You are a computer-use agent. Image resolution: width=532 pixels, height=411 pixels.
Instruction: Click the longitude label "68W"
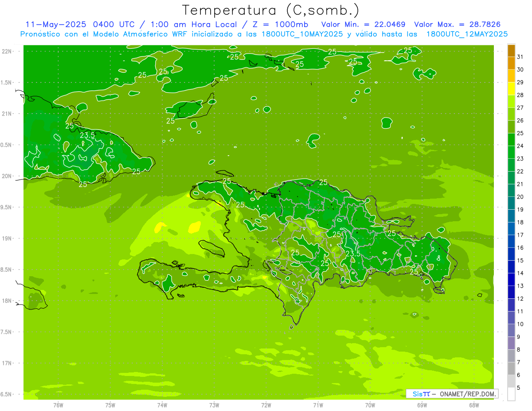pos(474,405)
